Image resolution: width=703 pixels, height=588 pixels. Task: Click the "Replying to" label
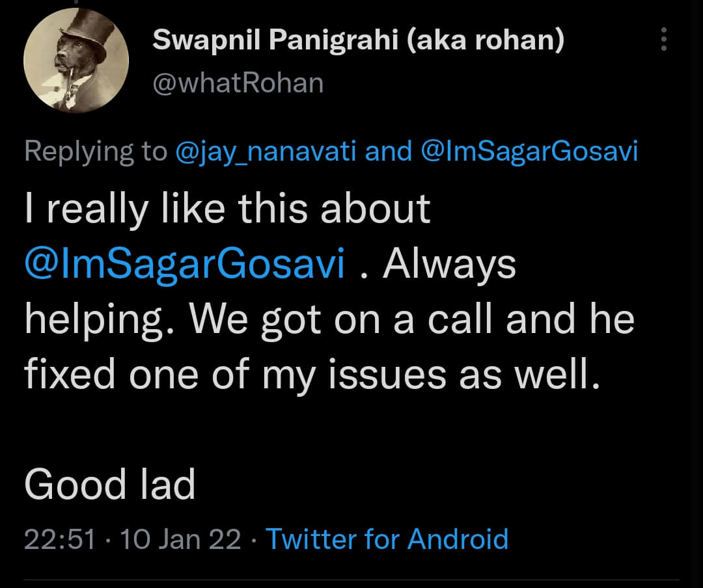[96, 152]
